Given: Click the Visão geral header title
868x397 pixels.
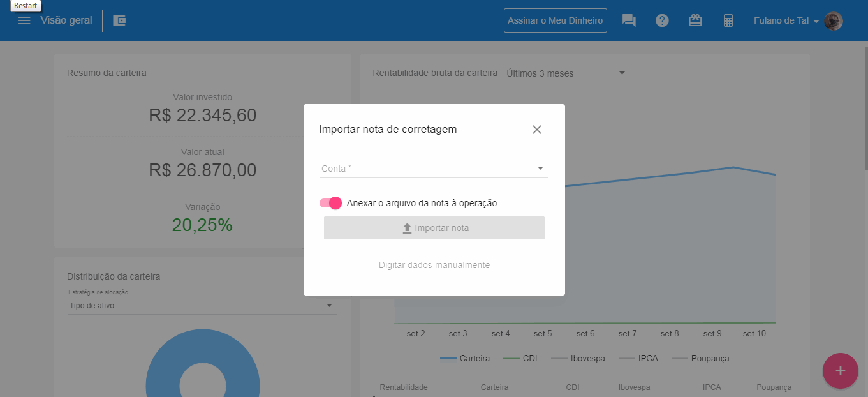Looking at the screenshot, I should pyautogui.click(x=66, y=20).
